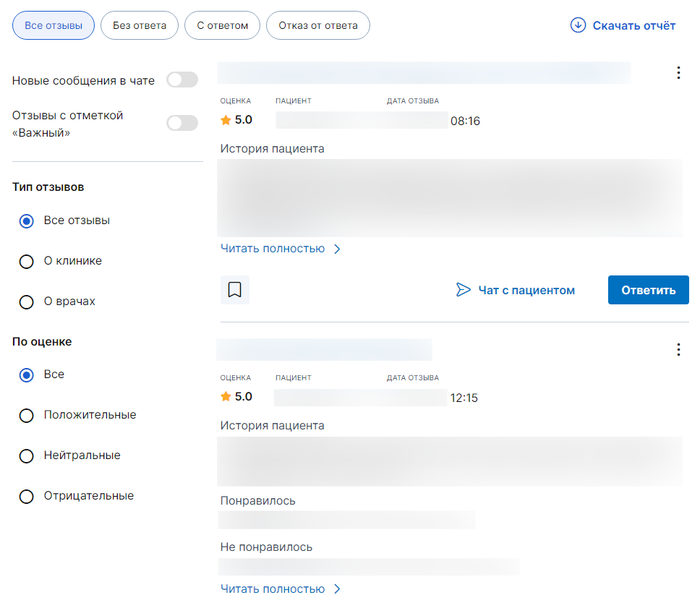Filter by 'Положительные' rating
Viewport: 700px width, 608px height.
click(27, 415)
